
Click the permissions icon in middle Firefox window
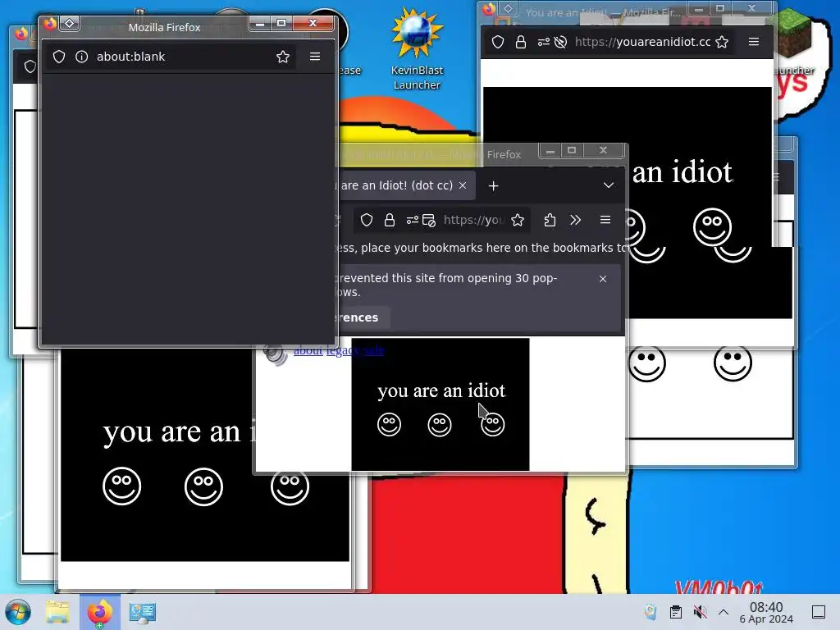point(412,220)
